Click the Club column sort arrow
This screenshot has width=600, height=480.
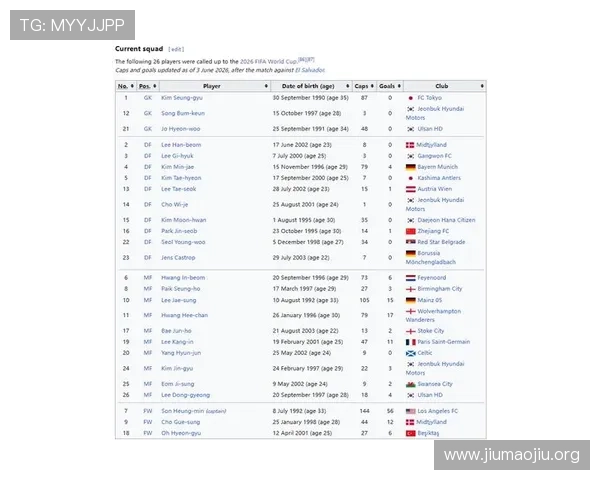[x=482, y=86]
